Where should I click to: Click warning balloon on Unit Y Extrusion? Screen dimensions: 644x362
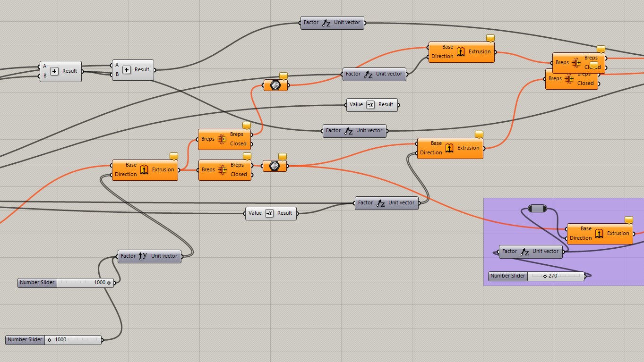[173, 156]
